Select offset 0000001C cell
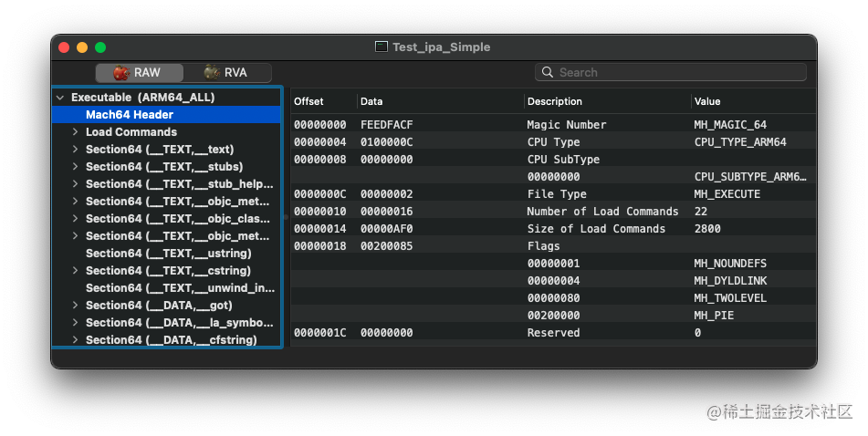Screen dimensions: 868x436 320,333
